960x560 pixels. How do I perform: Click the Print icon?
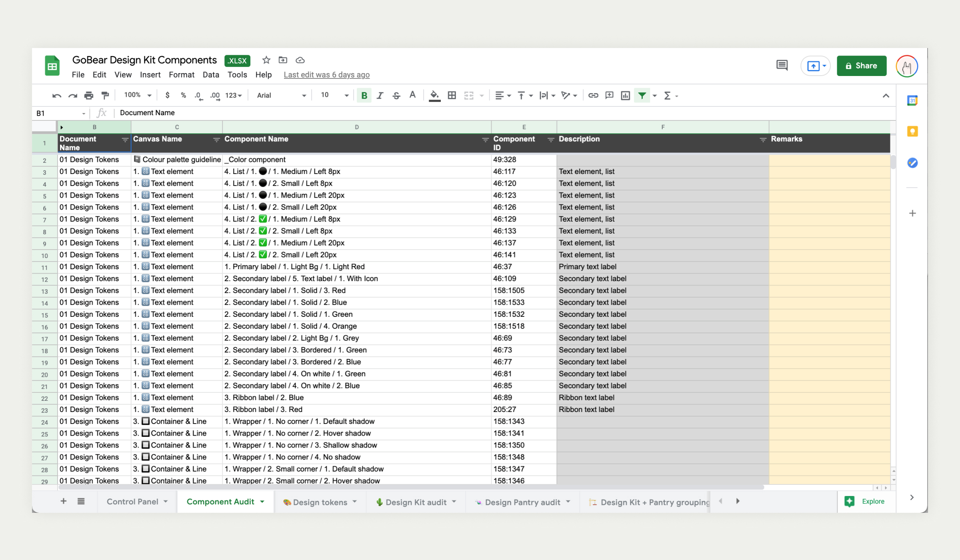tap(89, 96)
